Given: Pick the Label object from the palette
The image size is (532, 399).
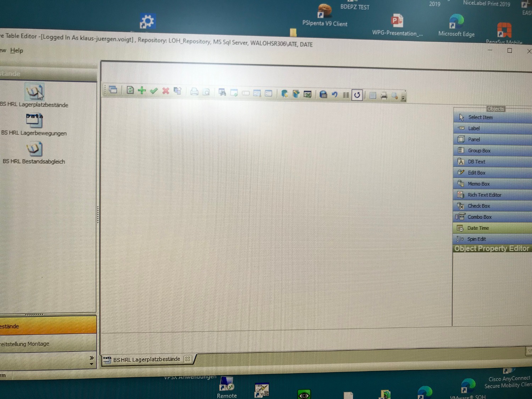Looking at the screenshot, I should 493,128.
